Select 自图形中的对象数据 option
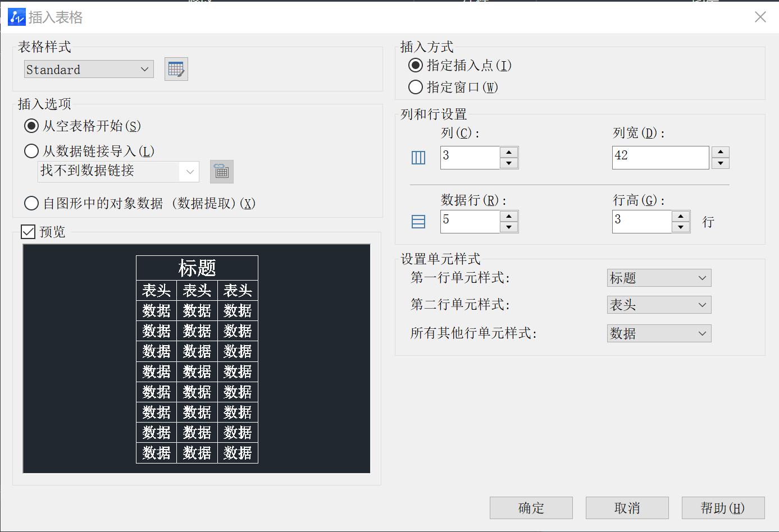This screenshot has height=532, width=779. [31, 203]
